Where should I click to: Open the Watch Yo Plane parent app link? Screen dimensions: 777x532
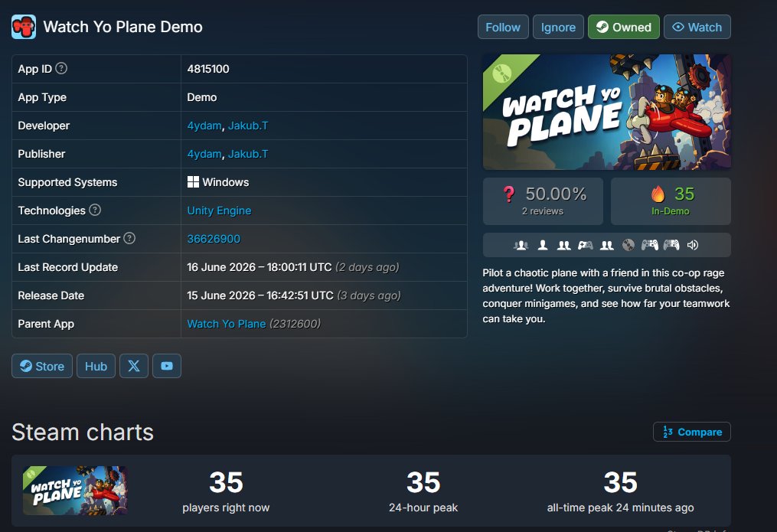(x=227, y=324)
